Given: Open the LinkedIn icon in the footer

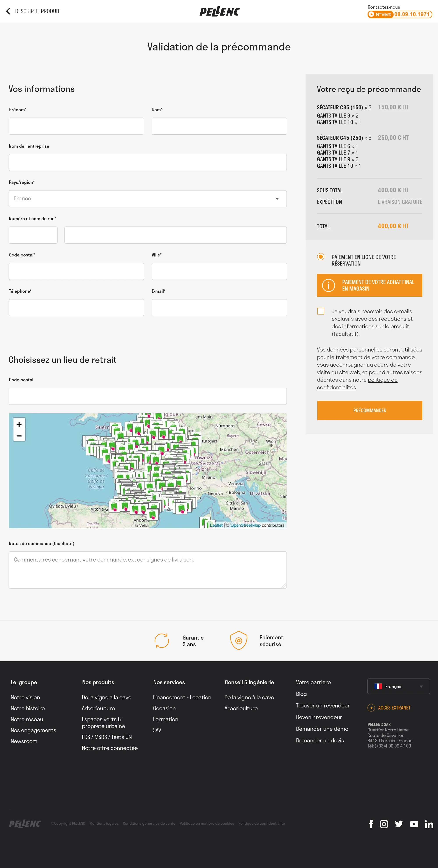Looking at the screenshot, I should (x=429, y=824).
